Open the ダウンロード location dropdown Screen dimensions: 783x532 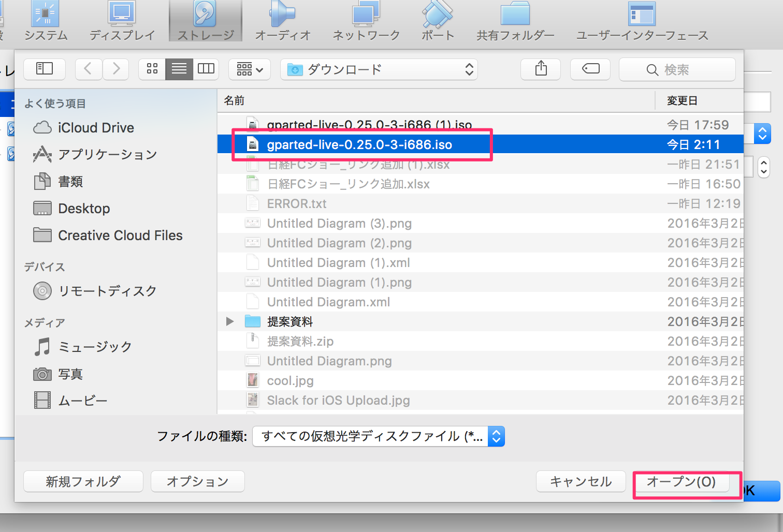[x=379, y=69]
